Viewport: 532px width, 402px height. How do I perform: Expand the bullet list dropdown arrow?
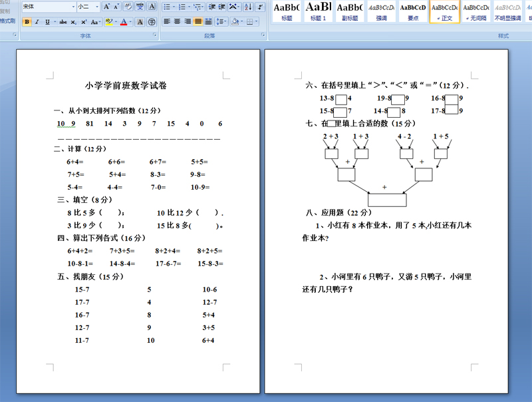(174, 7)
